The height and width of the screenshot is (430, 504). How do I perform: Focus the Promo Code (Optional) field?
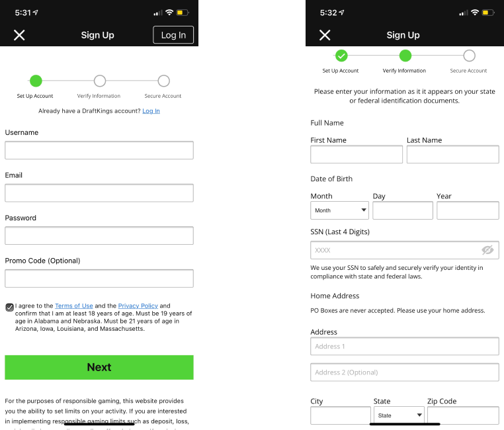coord(99,279)
